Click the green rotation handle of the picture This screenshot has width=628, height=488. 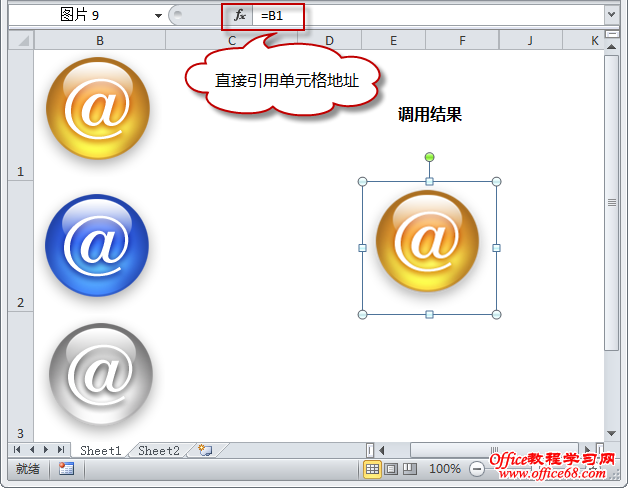tap(429, 157)
